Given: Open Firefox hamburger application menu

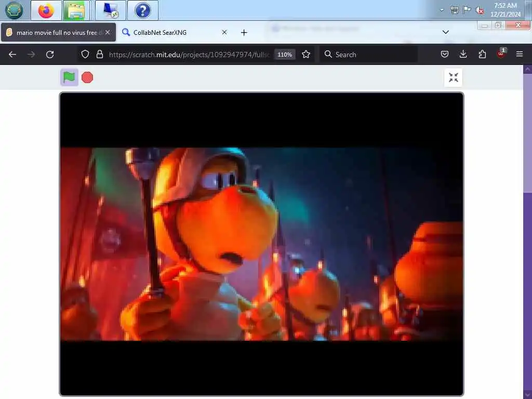Looking at the screenshot, I should coord(520,54).
